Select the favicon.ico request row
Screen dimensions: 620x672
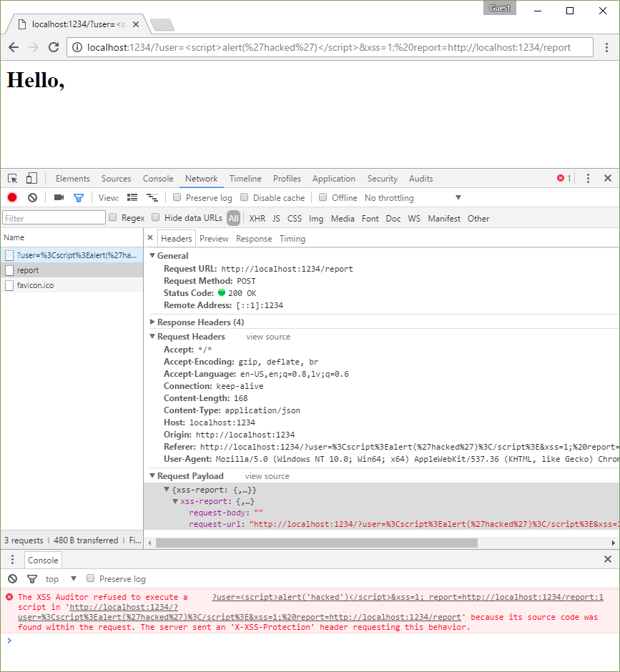coord(72,285)
